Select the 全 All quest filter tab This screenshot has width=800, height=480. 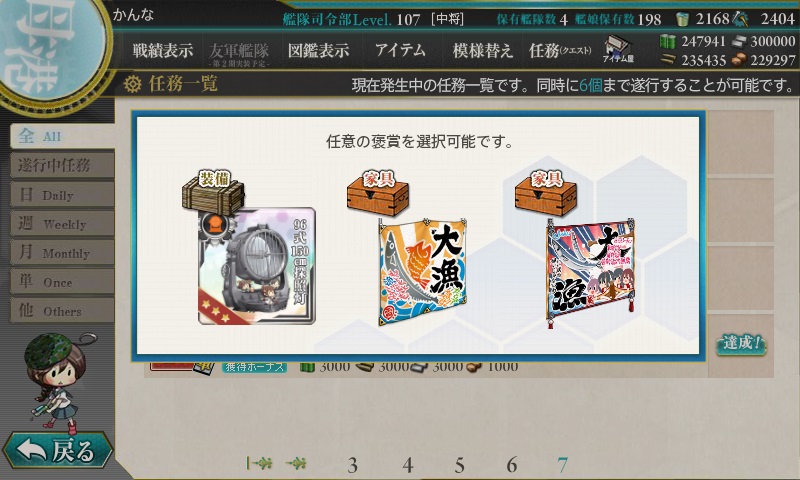(62, 136)
